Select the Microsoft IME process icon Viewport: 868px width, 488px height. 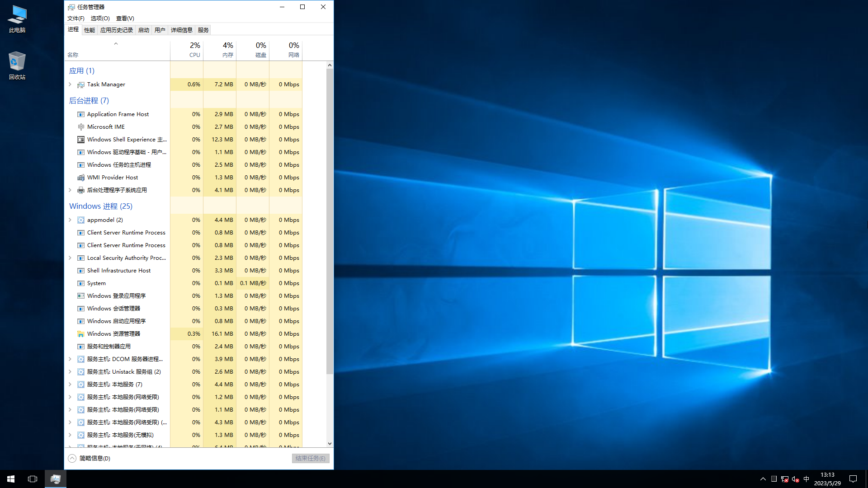pyautogui.click(x=81, y=127)
